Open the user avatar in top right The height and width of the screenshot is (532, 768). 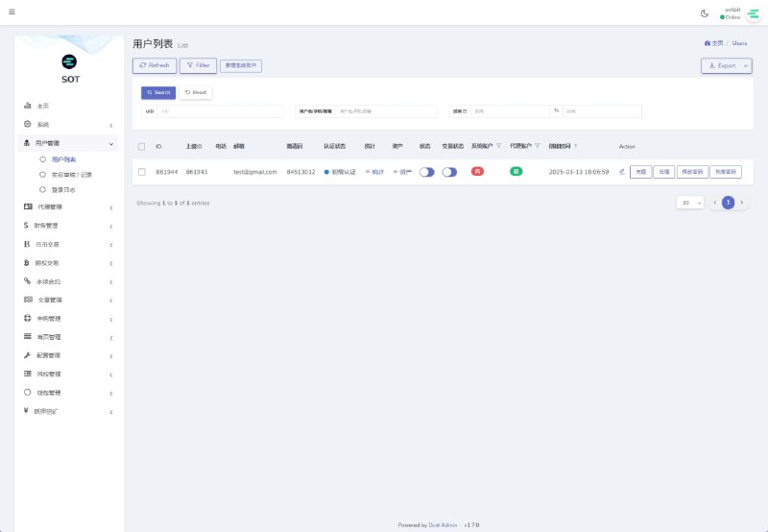click(753, 13)
